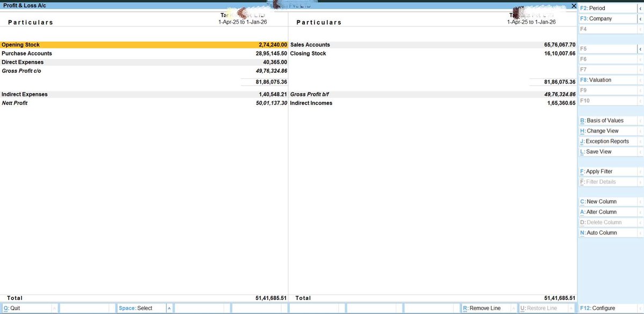Click Nett Profit amount 50,01,137.30
Screen dimensions: 644x314
272,103
